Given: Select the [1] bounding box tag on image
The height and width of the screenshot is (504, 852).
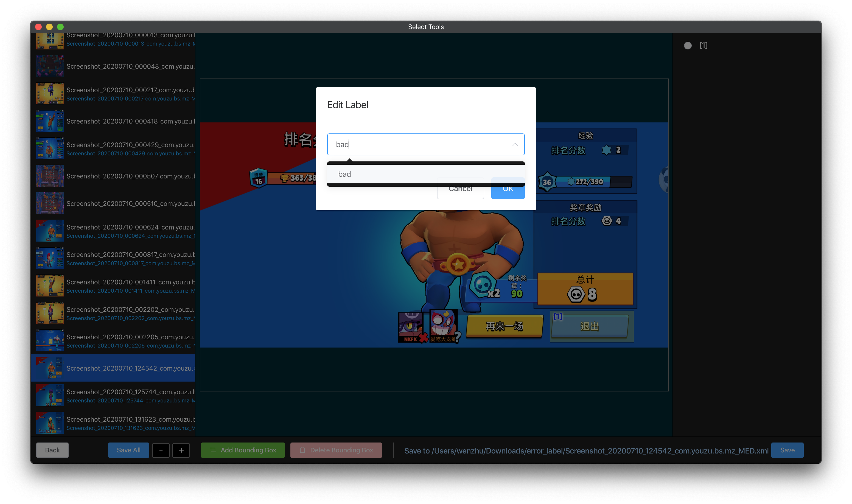Looking at the screenshot, I should pyautogui.click(x=557, y=317).
